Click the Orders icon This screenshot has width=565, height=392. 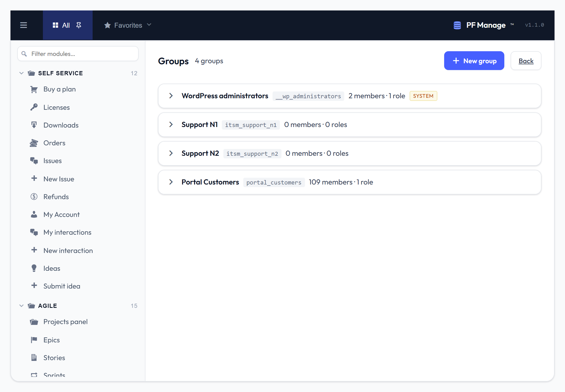coord(34,143)
